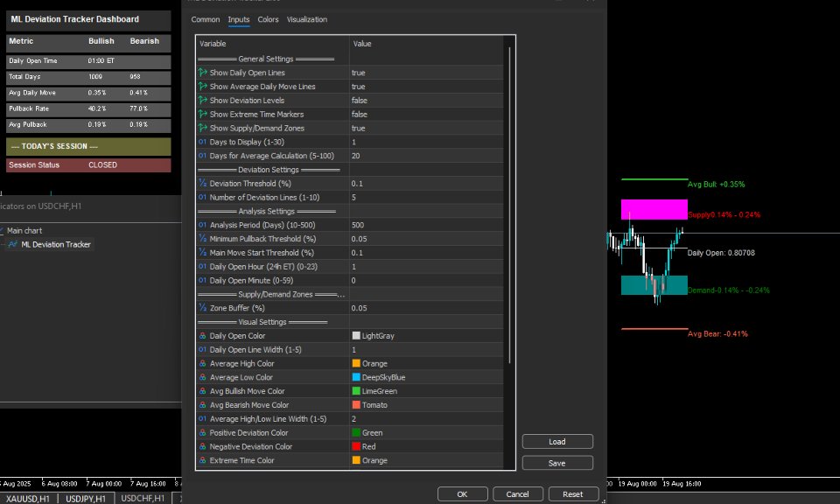
Task: Select ML Deviation Tracker in indicator tree
Action: point(56,244)
